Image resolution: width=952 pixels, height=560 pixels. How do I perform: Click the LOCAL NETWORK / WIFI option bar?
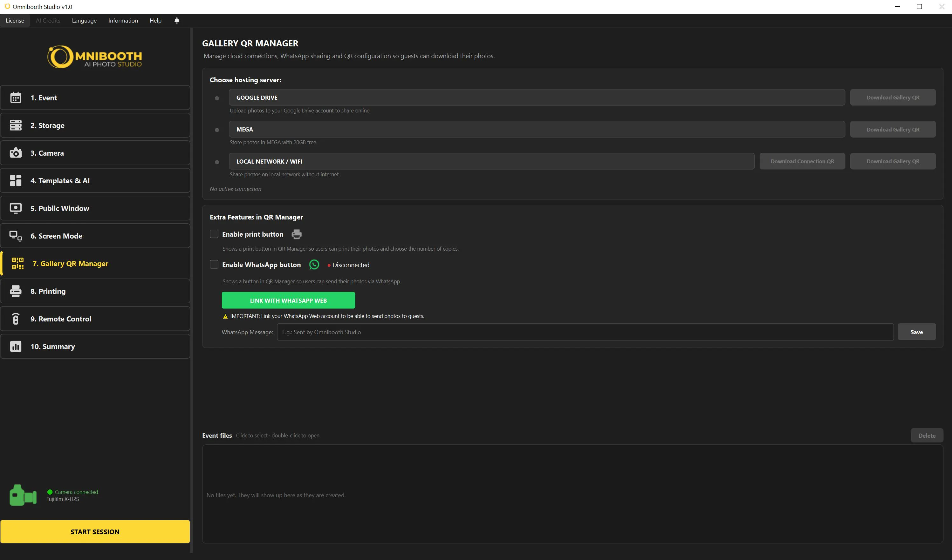click(491, 161)
